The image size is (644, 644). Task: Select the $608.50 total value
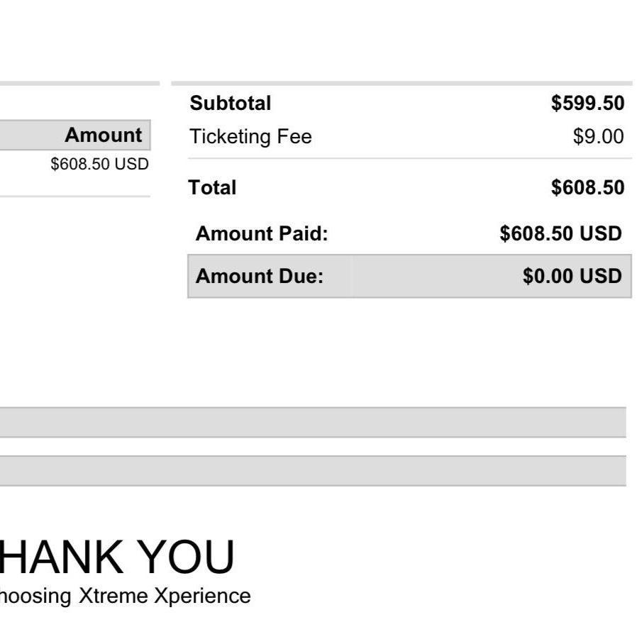(587, 188)
